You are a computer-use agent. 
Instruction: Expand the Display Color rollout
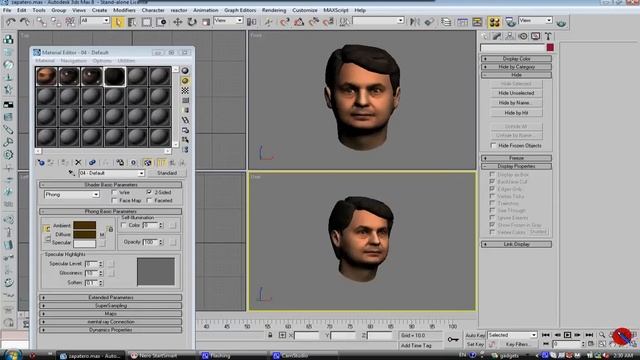coord(516,59)
